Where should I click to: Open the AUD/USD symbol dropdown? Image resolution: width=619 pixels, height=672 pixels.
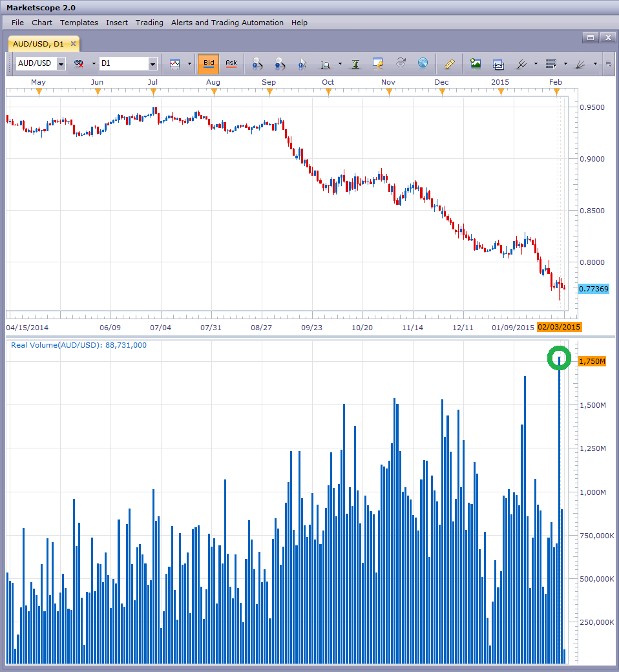(61, 64)
